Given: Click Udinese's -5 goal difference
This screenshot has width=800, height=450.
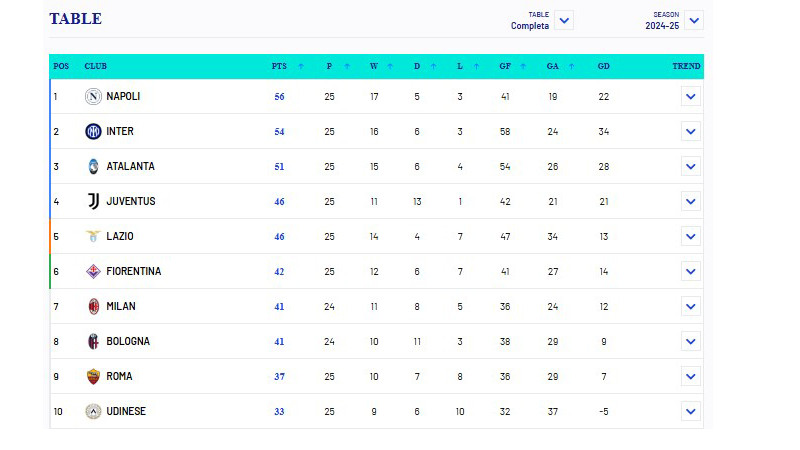Looking at the screenshot, I should (x=604, y=412).
